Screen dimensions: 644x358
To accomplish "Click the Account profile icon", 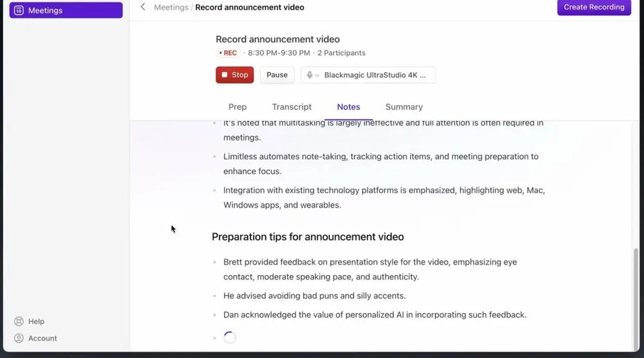I will coord(19,338).
